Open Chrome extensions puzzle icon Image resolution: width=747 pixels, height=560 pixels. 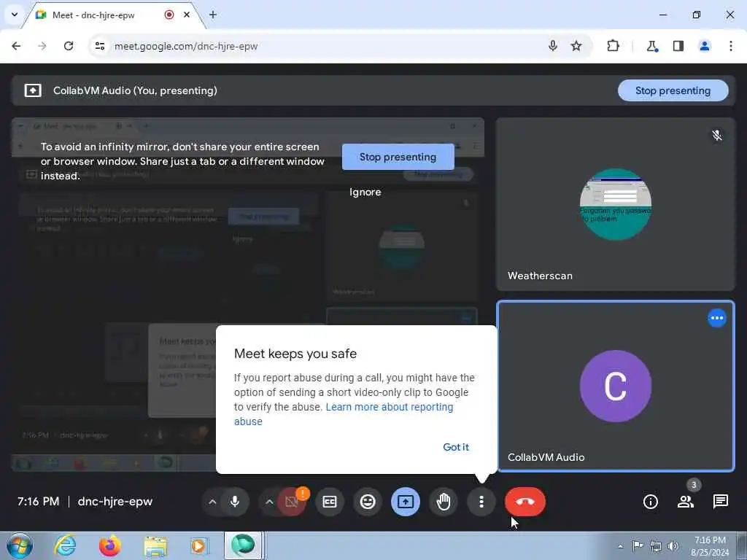pos(613,46)
